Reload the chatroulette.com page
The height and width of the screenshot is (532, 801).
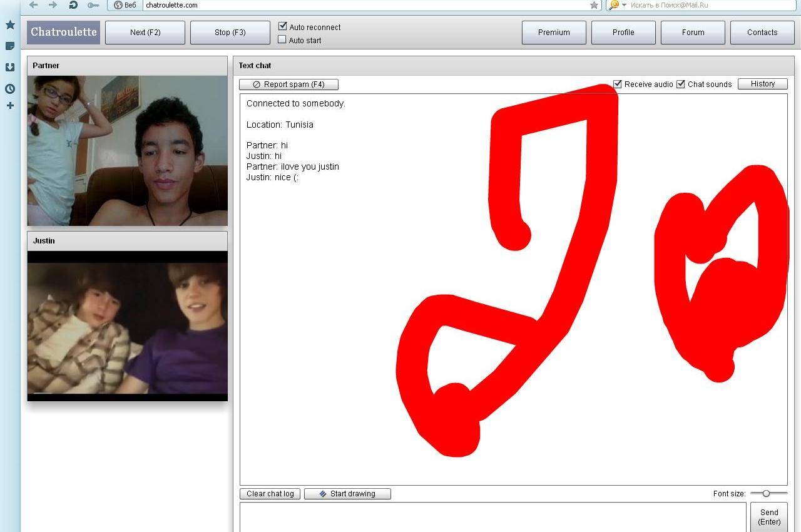pyautogui.click(x=73, y=5)
